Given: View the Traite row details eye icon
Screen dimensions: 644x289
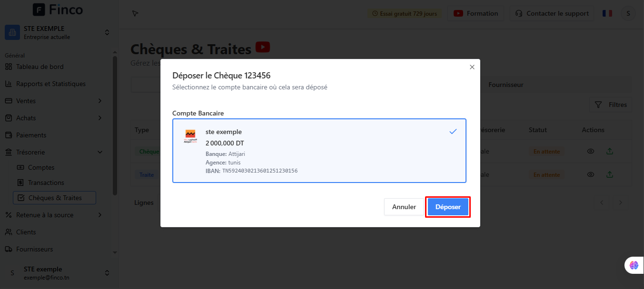Looking at the screenshot, I should click(x=591, y=174).
